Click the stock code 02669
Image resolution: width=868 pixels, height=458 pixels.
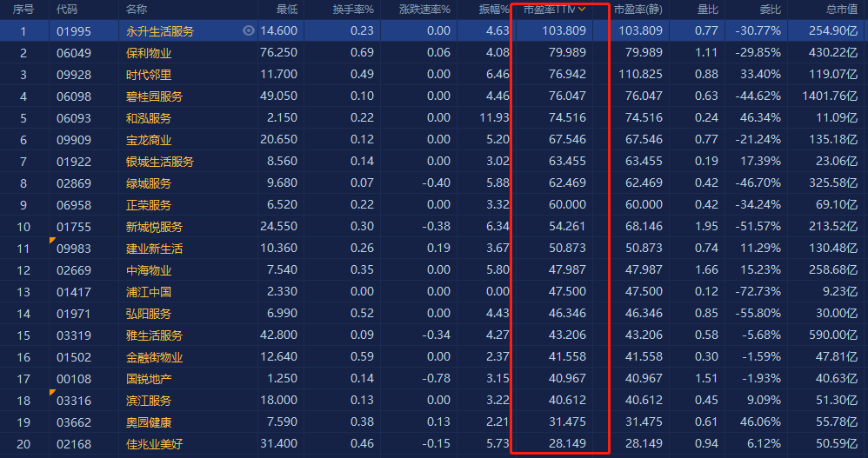74,270
